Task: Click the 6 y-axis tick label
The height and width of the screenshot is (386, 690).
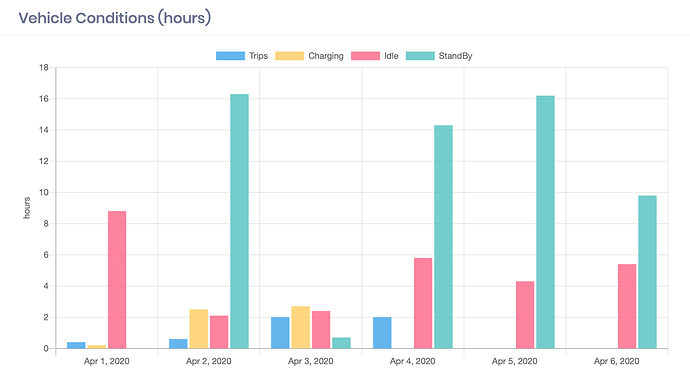Action: 46,255
